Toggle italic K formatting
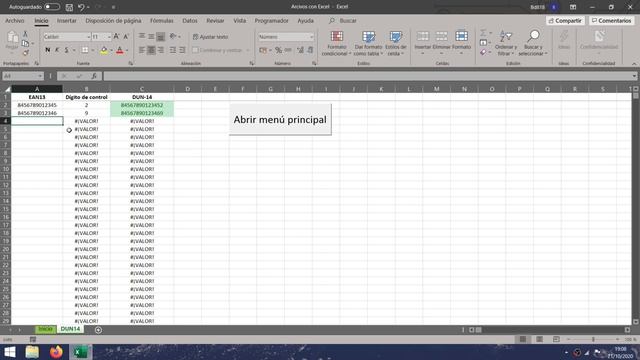This screenshot has width=640, height=360. coord(57,50)
